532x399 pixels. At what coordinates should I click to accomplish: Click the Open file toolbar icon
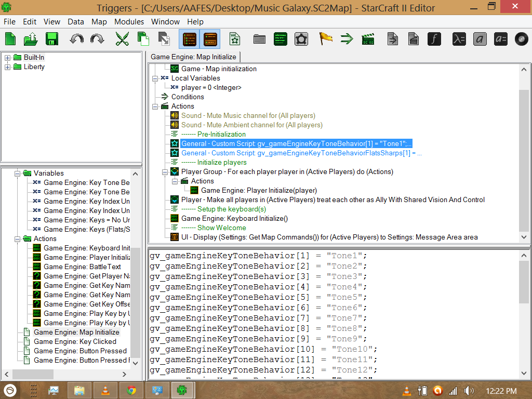(x=31, y=38)
